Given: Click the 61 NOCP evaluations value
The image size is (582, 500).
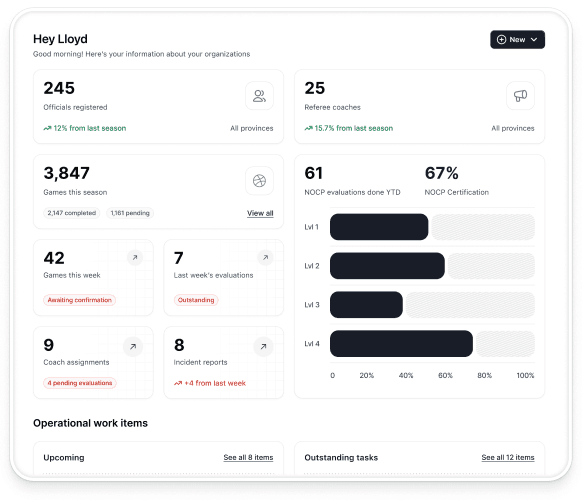Looking at the screenshot, I should pyautogui.click(x=314, y=173).
